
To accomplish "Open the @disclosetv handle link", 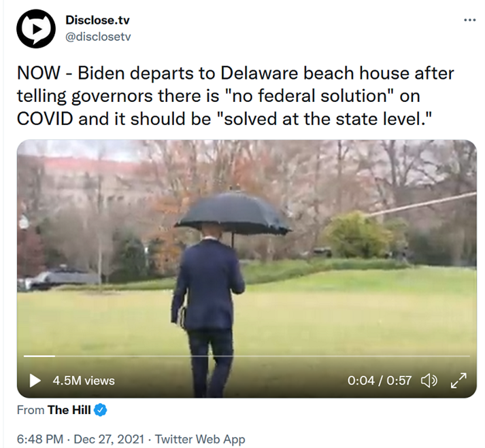I will [x=98, y=37].
